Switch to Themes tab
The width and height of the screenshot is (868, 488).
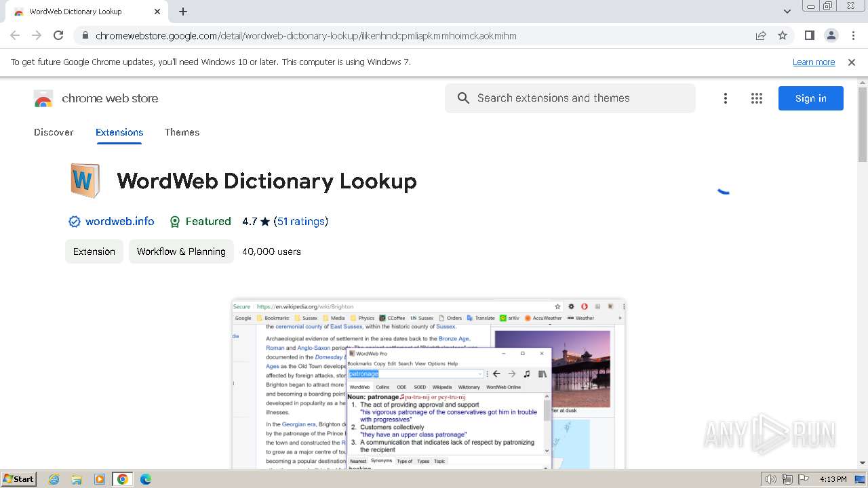pyautogui.click(x=182, y=132)
